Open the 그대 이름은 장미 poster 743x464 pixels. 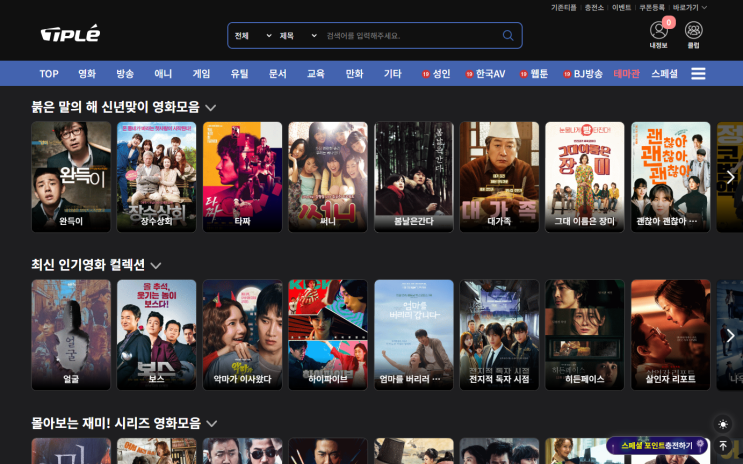[585, 177]
